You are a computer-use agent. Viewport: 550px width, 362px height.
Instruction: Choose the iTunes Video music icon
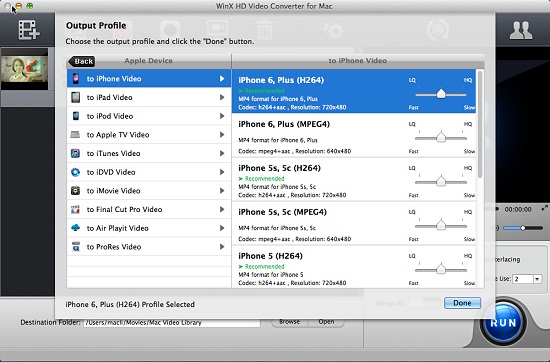[x=75, y=153]
